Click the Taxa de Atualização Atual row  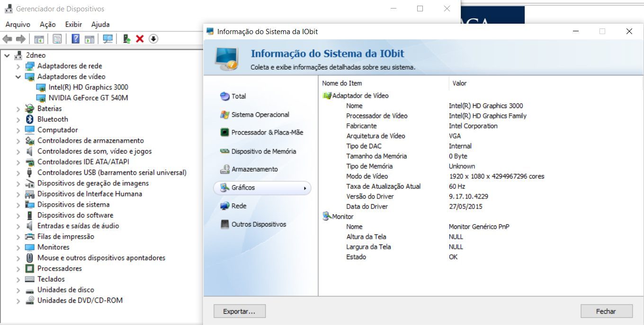coord(384,187)
